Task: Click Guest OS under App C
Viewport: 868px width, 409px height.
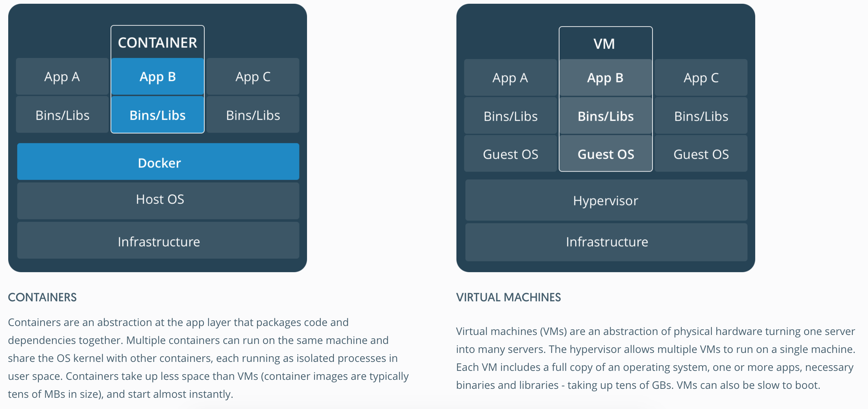Action: (701, 154)
